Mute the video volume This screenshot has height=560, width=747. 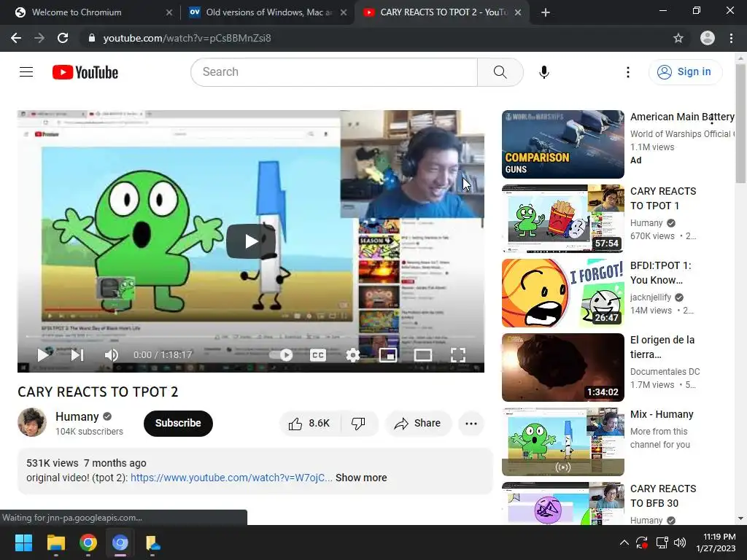112,355
